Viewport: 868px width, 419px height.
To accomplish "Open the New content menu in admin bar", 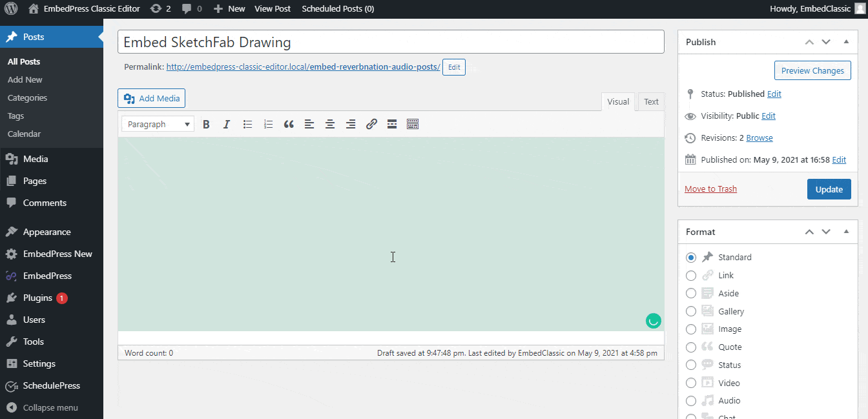I will (229, 9).
